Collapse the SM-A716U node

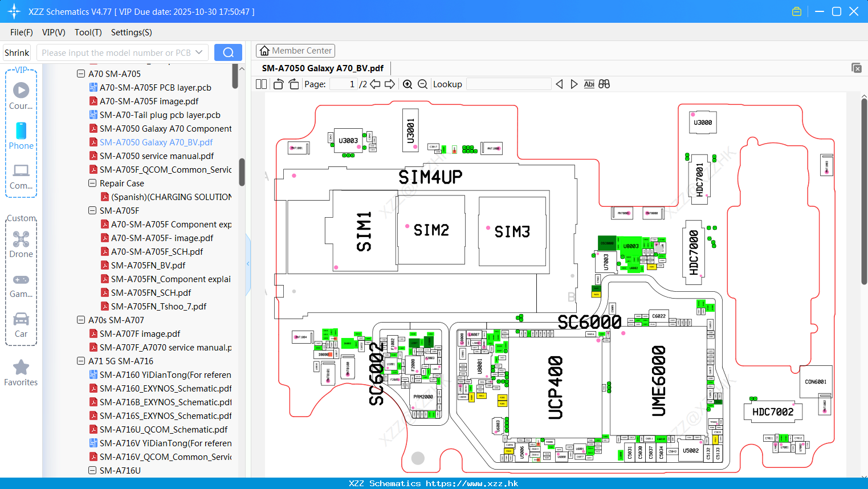pos(92,471)
